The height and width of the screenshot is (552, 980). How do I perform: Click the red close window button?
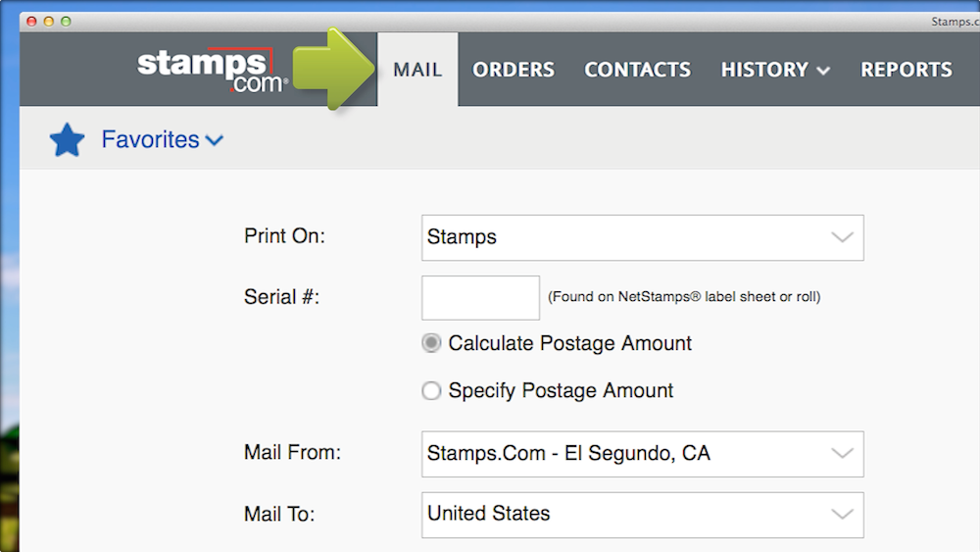click(31, 21)
